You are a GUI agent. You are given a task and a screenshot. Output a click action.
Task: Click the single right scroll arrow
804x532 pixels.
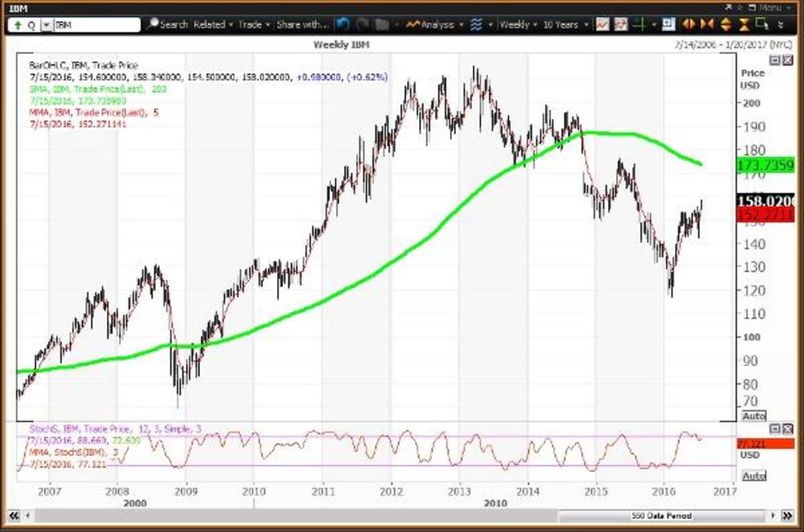coord(775,516)
